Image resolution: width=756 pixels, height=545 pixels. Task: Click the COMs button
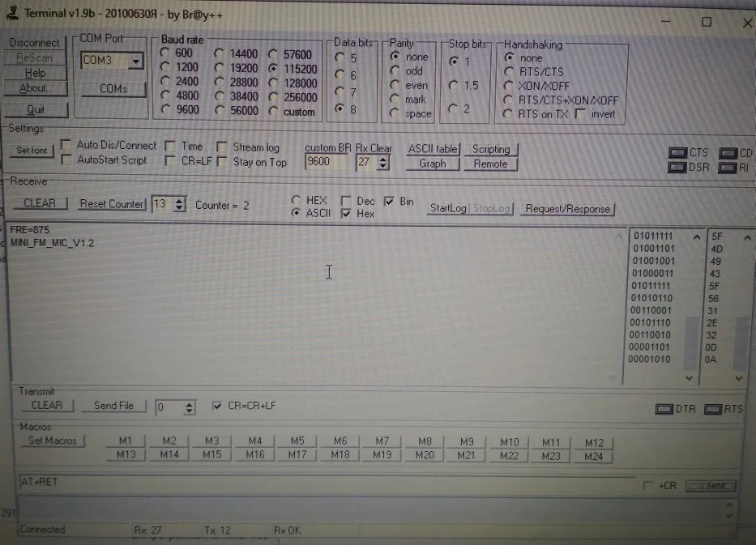(x=113, y=89)
